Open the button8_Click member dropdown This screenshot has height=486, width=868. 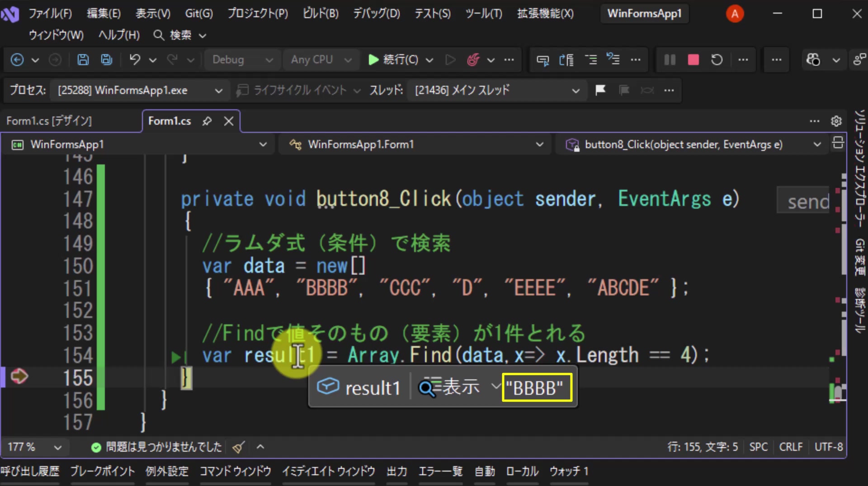click(x=693, y=145)
